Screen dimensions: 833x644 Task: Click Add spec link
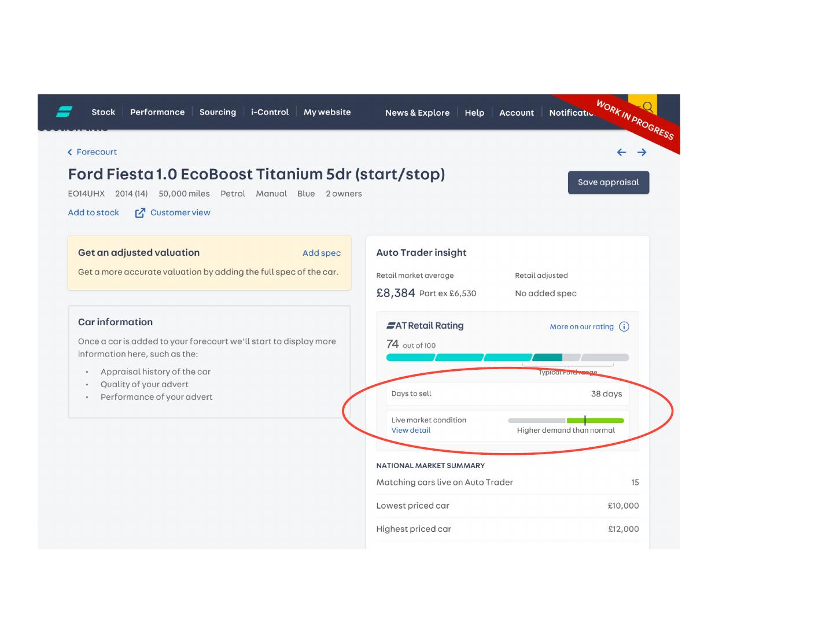(322, 253)
